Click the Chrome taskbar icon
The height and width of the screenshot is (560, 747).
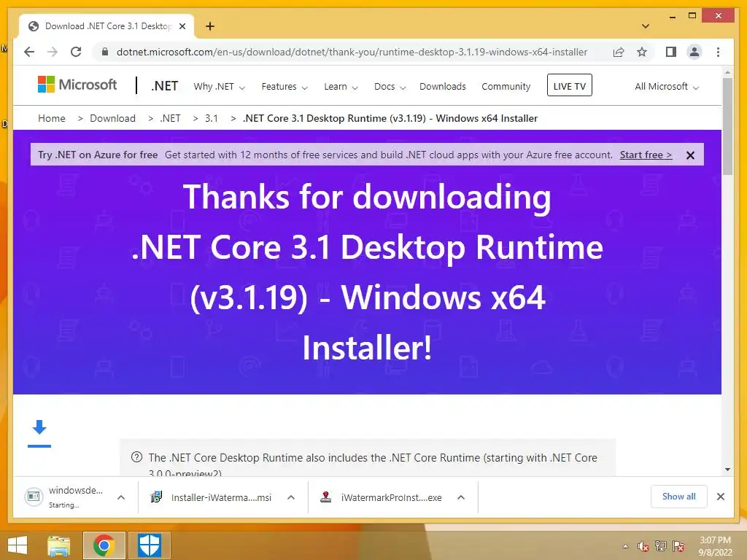[104, 545]
